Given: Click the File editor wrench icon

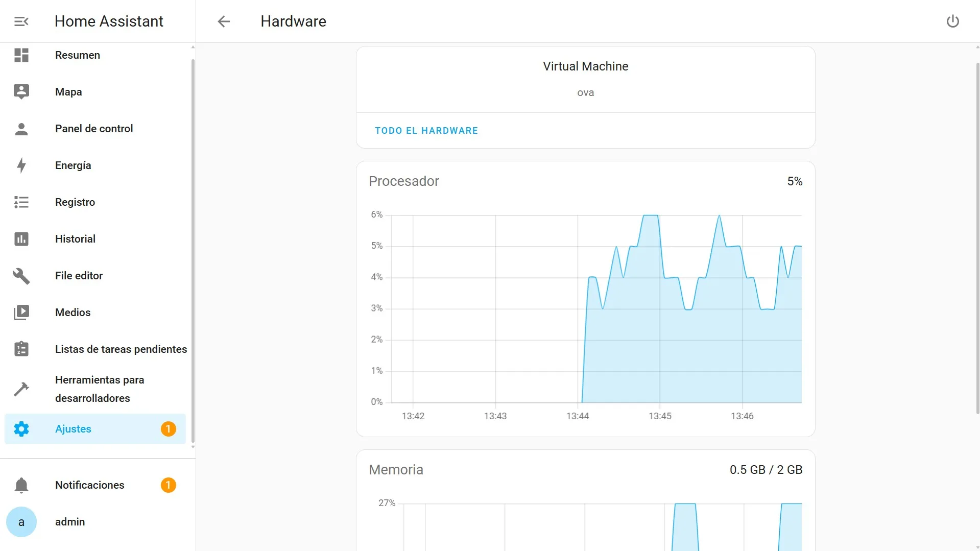Looking at the screenshot, I should pos(21,276).
